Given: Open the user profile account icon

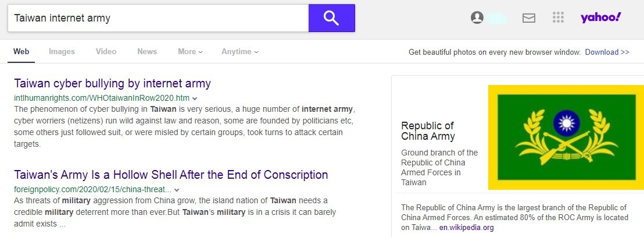Looking at the screenshot, I should (x=477, y=18).
